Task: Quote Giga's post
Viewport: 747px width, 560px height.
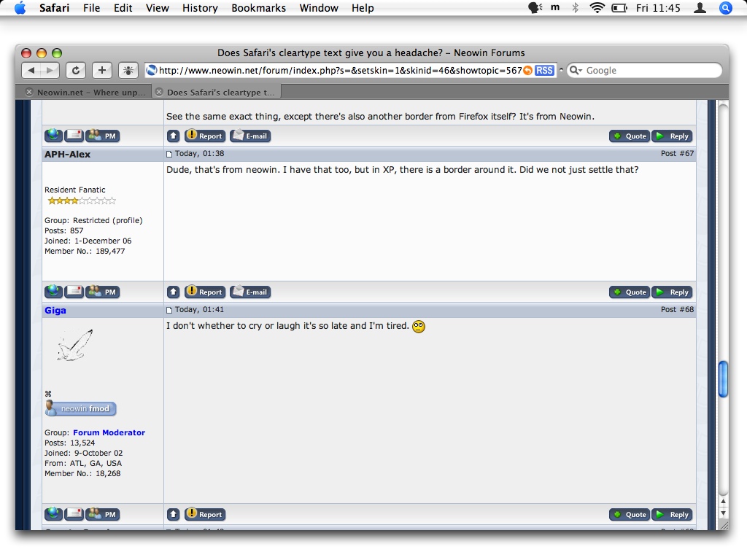Action: pos(630,514)
